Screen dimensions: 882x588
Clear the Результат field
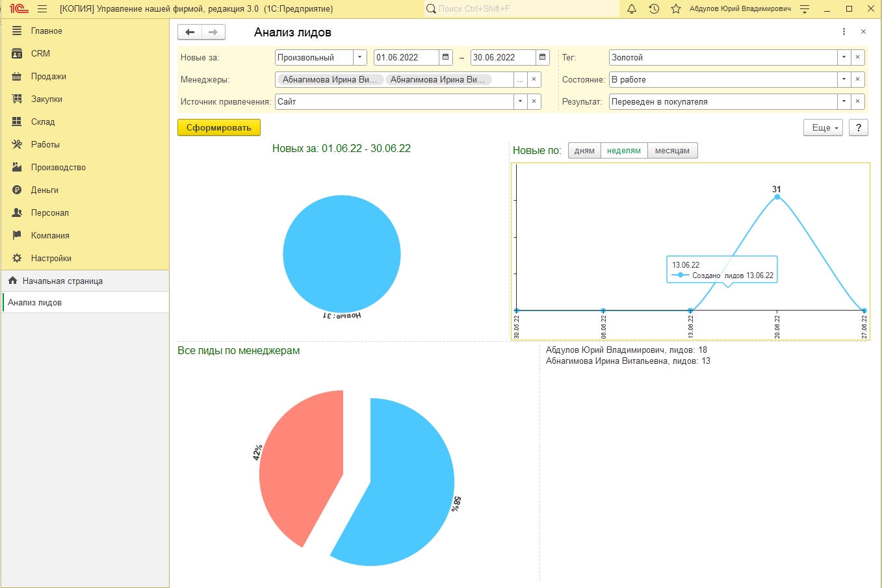[x=857, y=101]
